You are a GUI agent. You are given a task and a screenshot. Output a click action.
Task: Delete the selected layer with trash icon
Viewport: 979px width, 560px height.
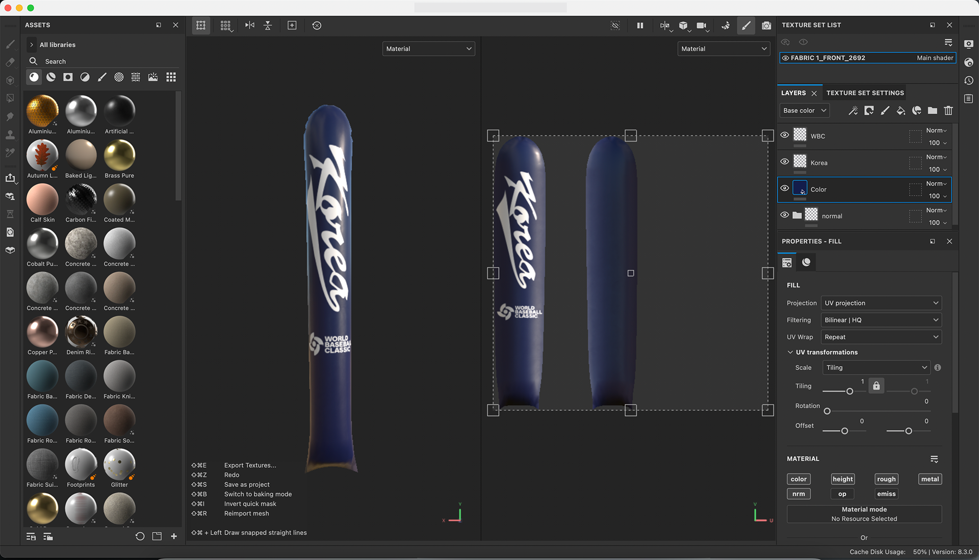pos(948,111)
